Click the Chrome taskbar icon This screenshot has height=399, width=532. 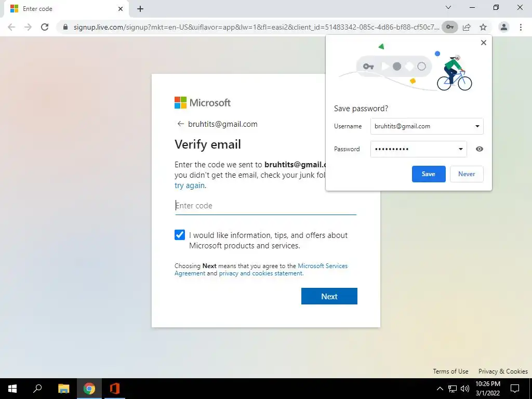point(89,389)
